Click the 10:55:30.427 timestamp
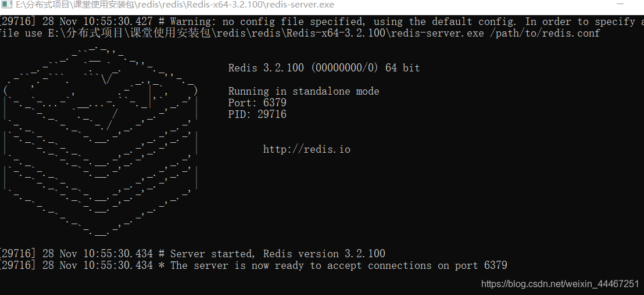This screenshot has width=644, height=295. (118, 21)
